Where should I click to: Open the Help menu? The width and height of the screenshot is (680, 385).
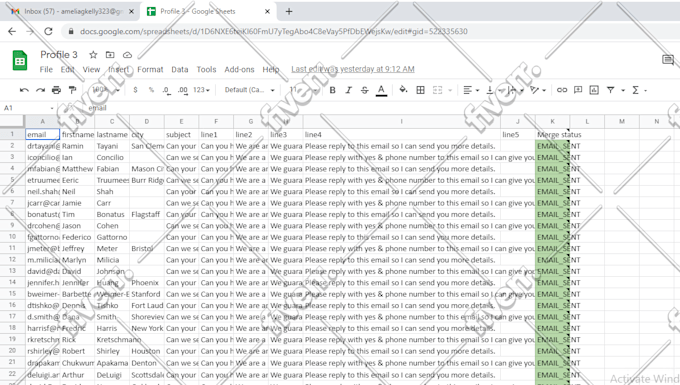(271, 69)
